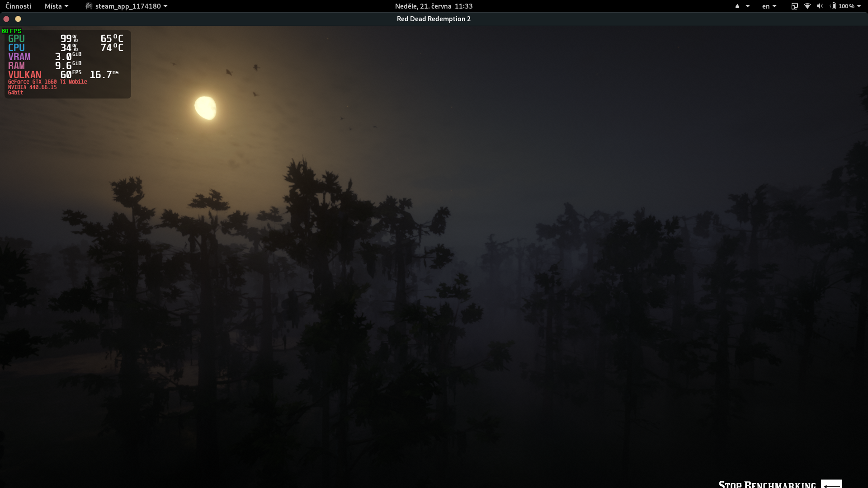Minimize the Red Dead Redemption 2 window

[18, 19]
